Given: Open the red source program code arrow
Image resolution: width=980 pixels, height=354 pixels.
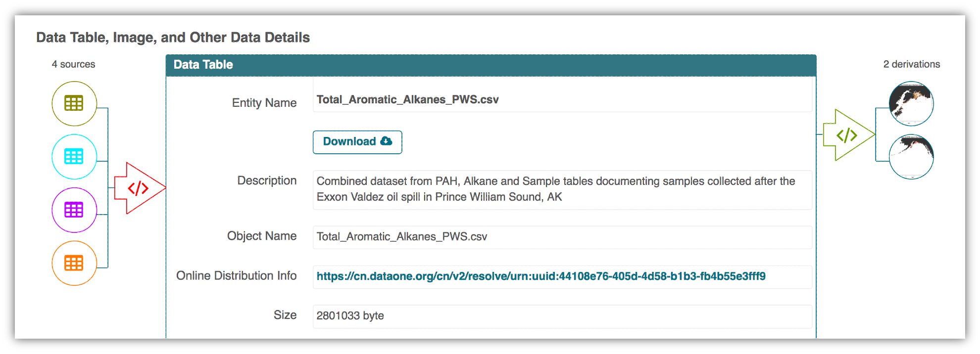Looking at the screenshot, I should (138, 188).
